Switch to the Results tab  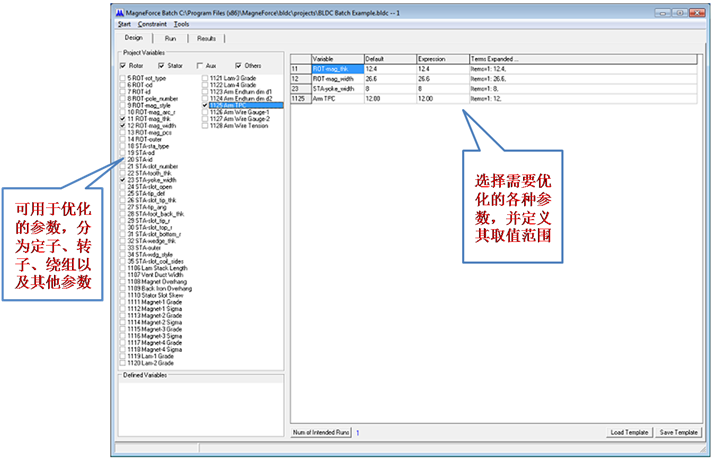click(x=206, y=38)
